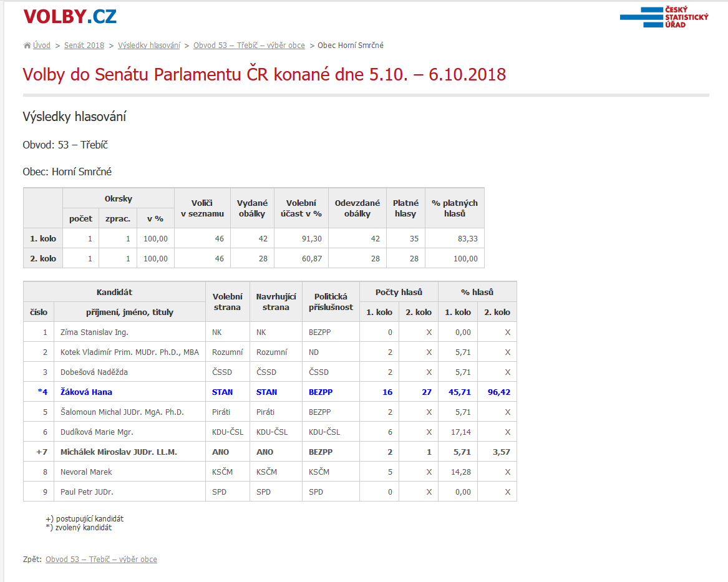Navigate to Výsledky hlasování breadcrumb
Image resolution: width=728 pixels, height=582 pixels.
point(149,46)
